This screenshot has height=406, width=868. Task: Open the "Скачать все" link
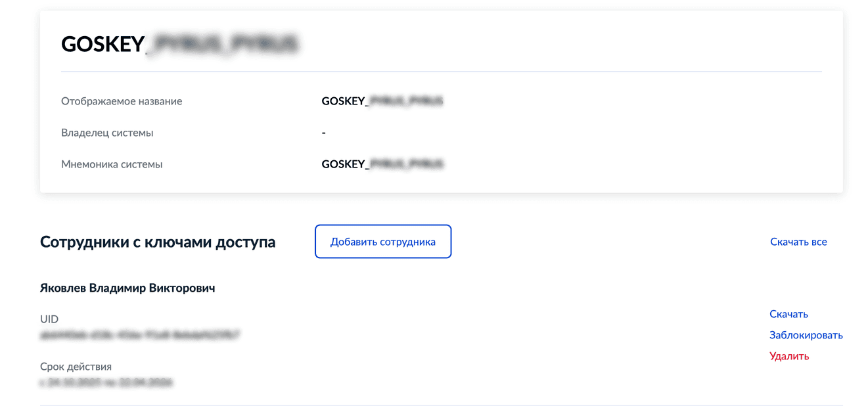click(798, 242)
